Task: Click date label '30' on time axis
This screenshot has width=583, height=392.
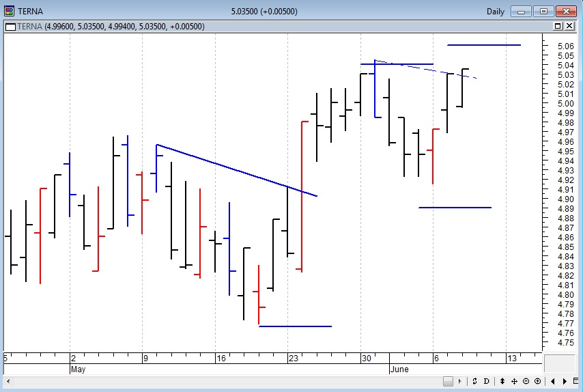Action: pyautogui.click(x=366, y=358)
